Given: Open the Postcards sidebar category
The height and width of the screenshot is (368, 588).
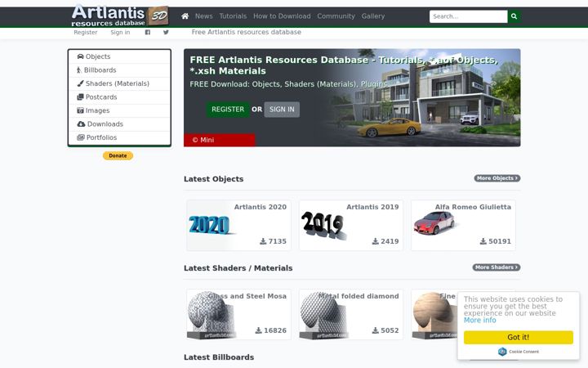Looking at the screenshot, I should [119, 97].
